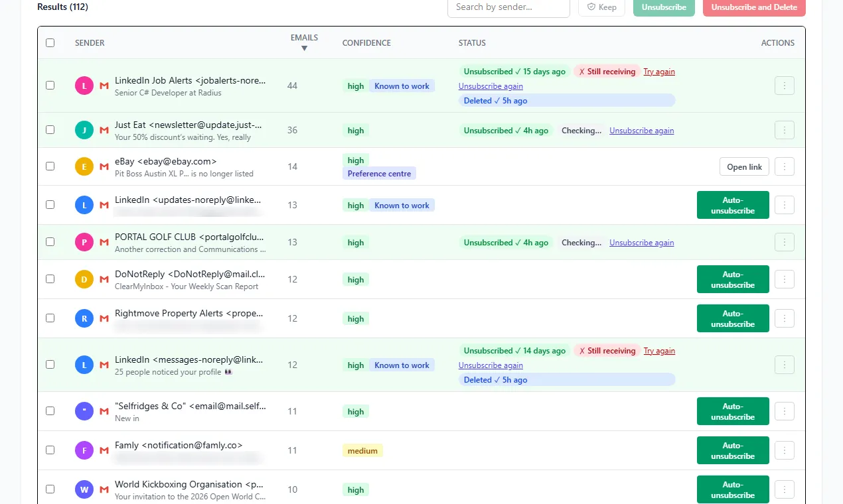The width and height of the screenshot is (843, 504).
Task: Tick the select-all checkbox in the table header
Action: (x=50, y=42)
